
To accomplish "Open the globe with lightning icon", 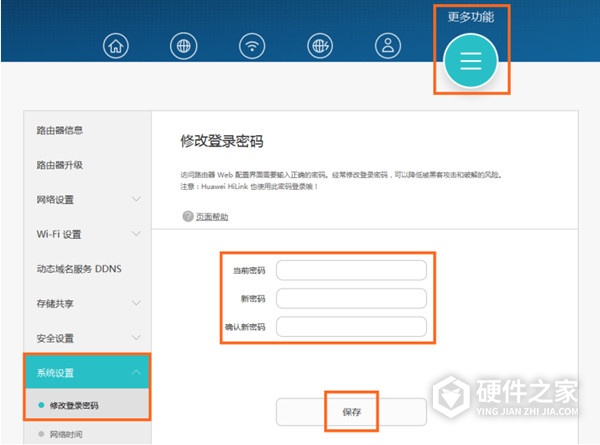I will 320,46.
